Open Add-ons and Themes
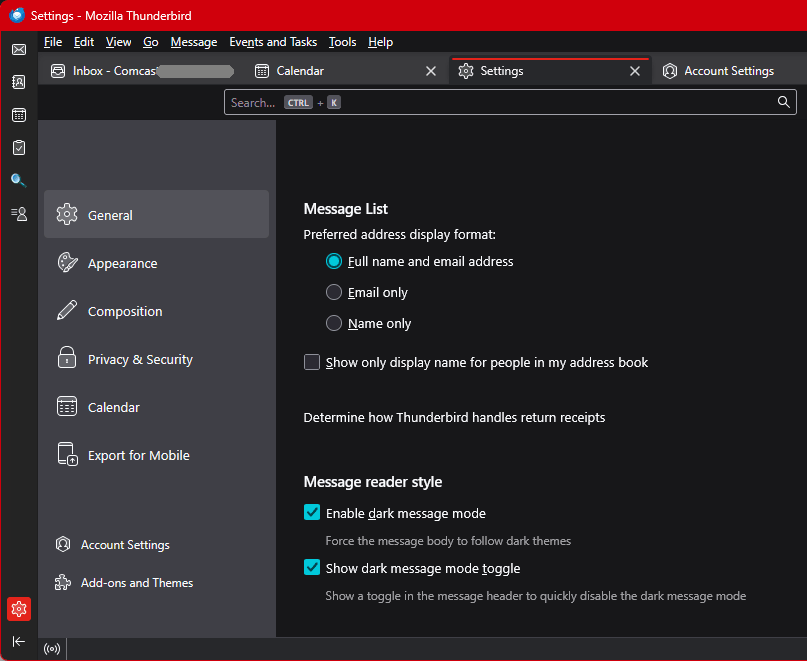 coord(124,583)
